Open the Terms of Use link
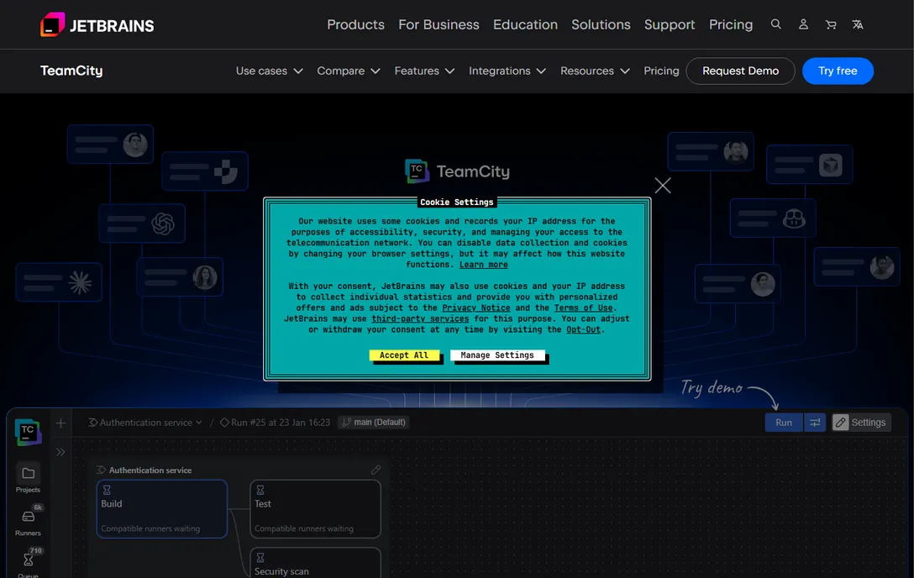The height and width of the screenshot is (578, 924). 584,307
